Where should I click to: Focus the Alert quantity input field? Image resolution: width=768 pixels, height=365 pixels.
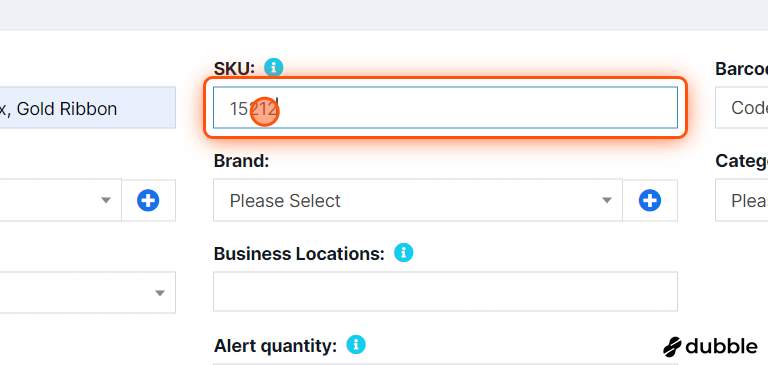coord(445,364)
